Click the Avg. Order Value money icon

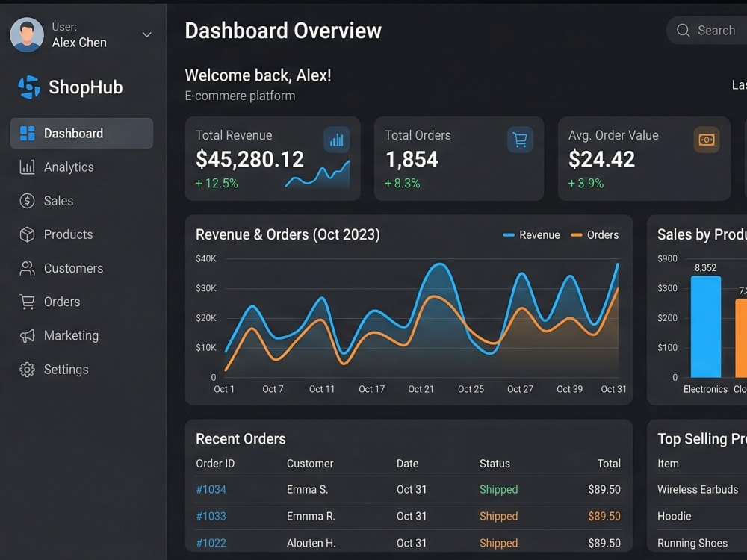point(707,140)
